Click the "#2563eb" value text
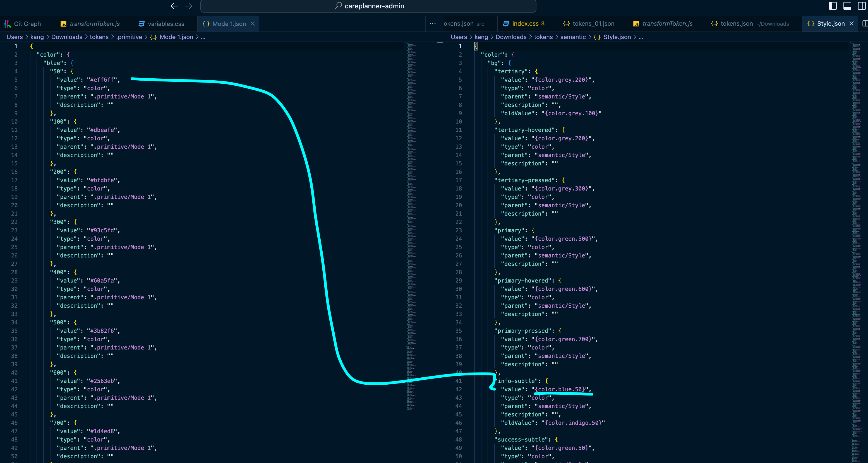 (102, 381)
